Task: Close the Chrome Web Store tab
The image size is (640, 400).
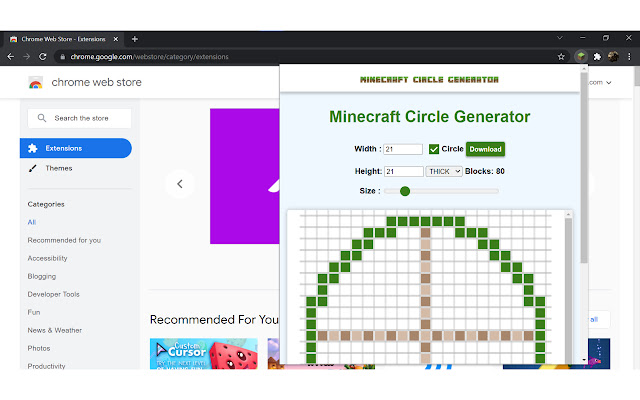Action: click(116, 39)
